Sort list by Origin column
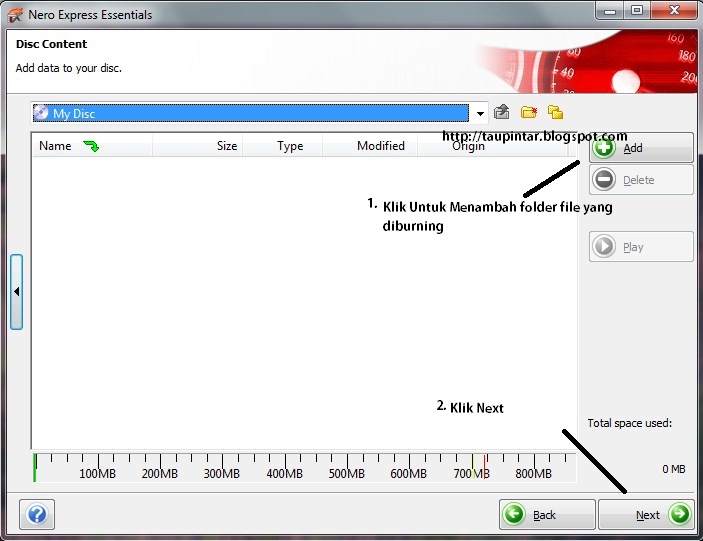This screenshot has height=541, width=703. (492, 146)
